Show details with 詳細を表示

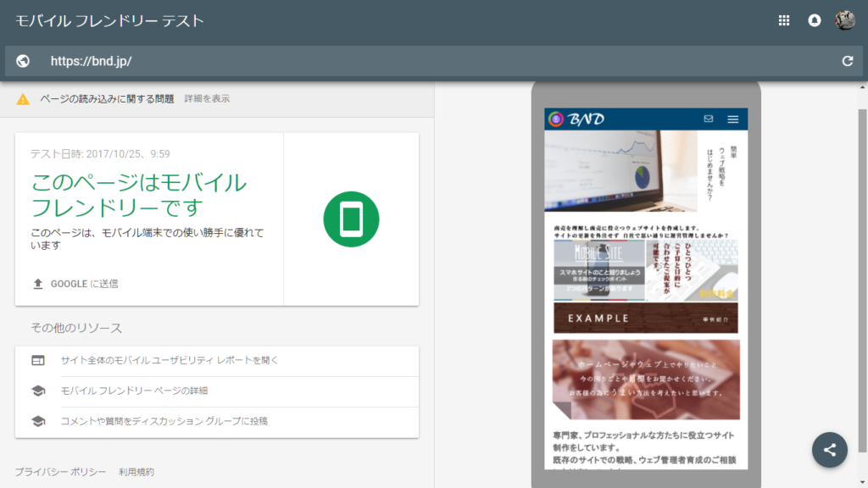pos(207,99)
